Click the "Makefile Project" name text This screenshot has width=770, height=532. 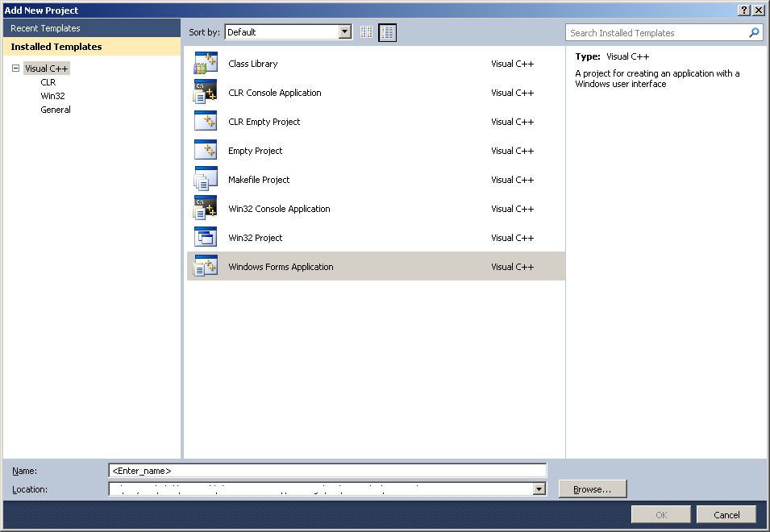(259, 179)
